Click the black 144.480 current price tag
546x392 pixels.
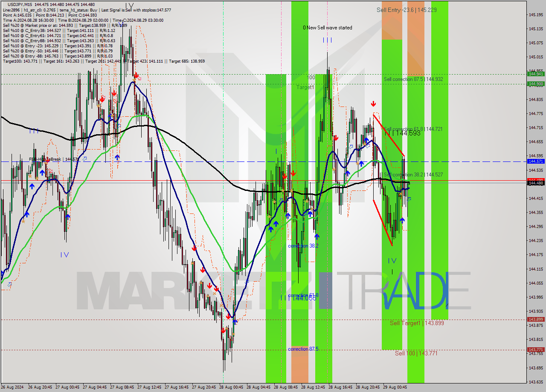pos(536,183)
